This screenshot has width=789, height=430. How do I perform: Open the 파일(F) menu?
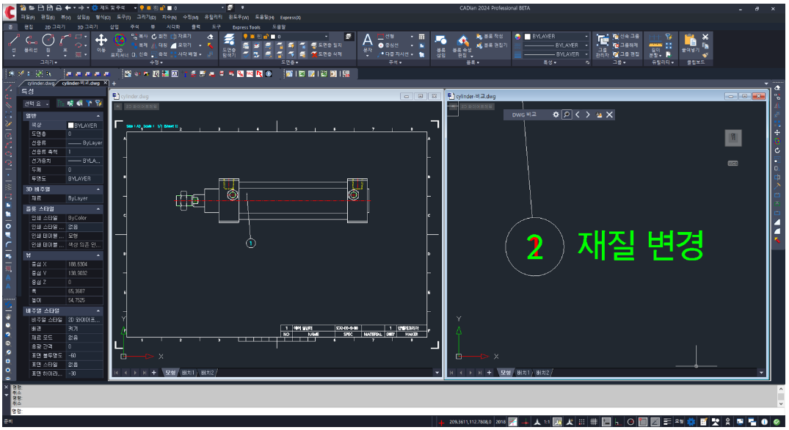click(x=23, y=18)
